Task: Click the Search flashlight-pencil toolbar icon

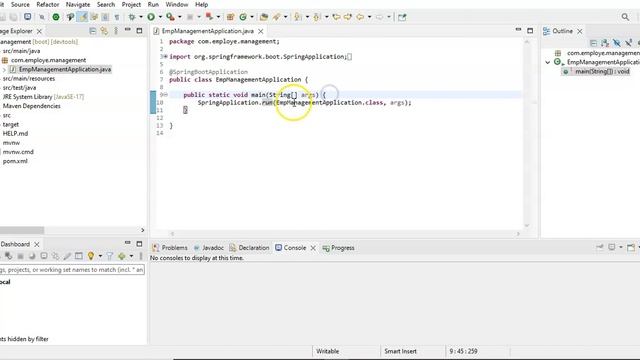Action: (x=277, y=17)
